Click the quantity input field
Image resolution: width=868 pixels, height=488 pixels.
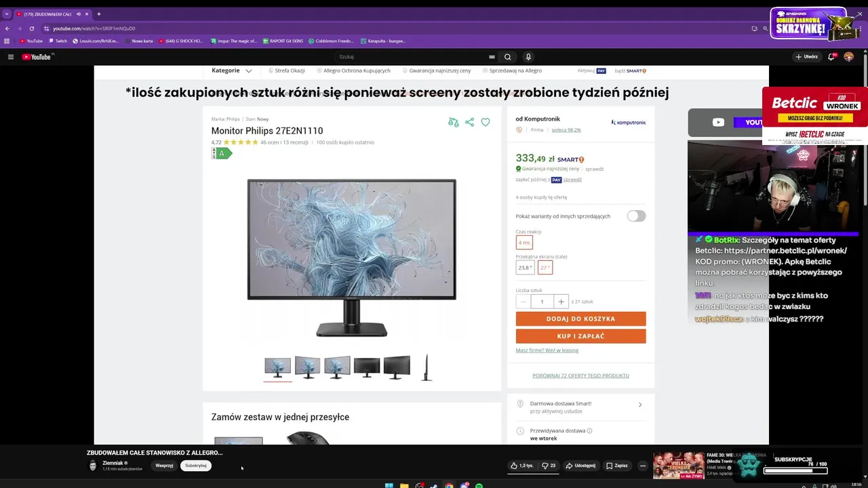click(542, 302)
